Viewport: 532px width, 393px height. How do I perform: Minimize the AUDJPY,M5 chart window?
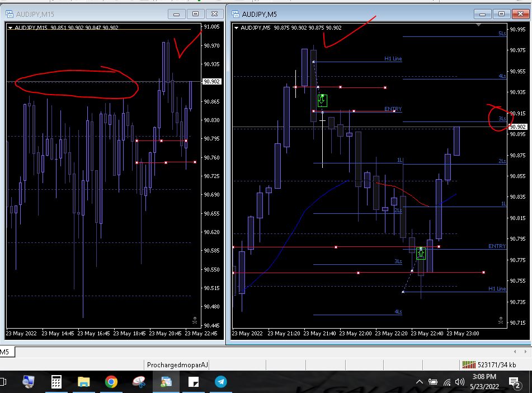pyautogui.click(x=482, y=14)
